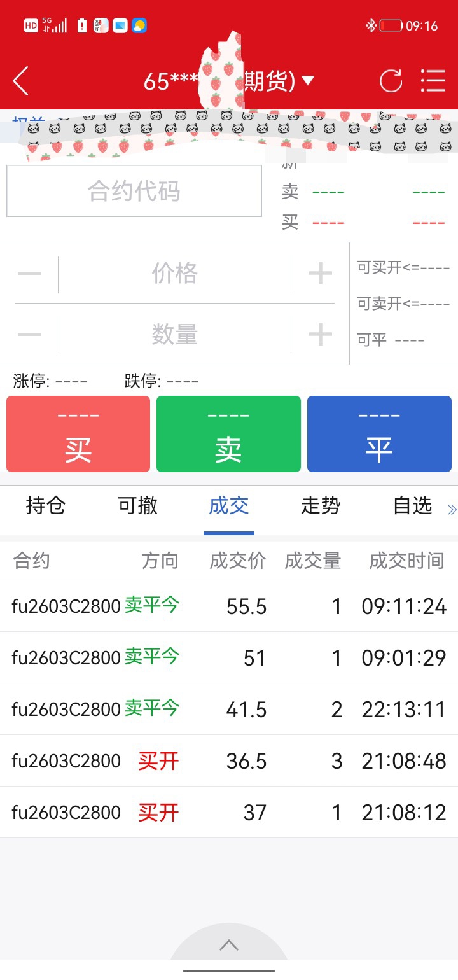
Task: Tap the 41.5 trade price cell
Action: 246,710
